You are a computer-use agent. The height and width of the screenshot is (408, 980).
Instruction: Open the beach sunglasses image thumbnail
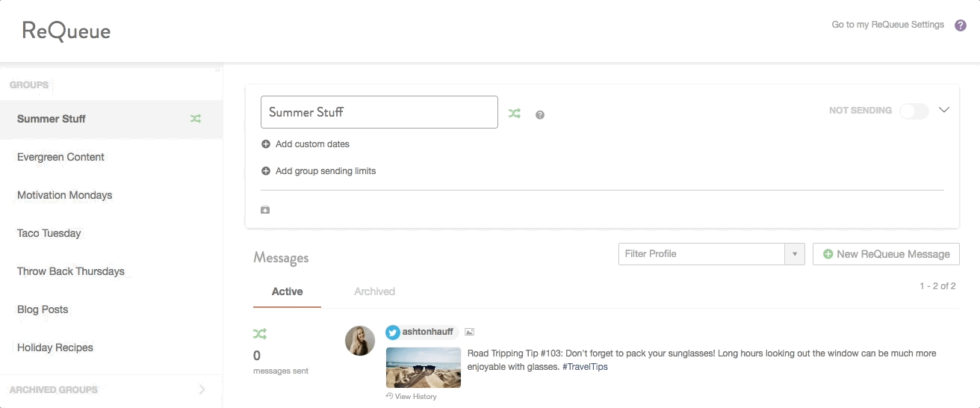[x=424, y=368]
